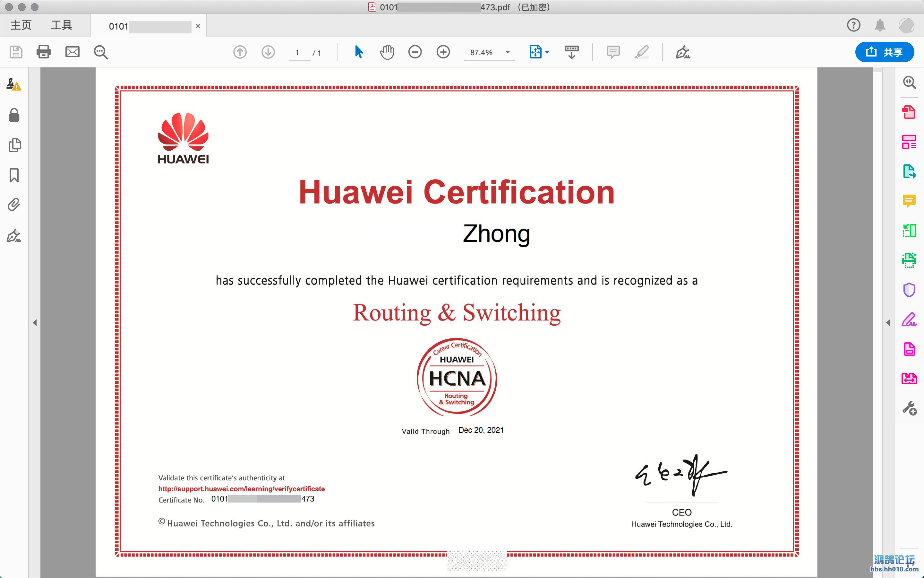Screen dimensions: 924x578
Task: Open the red Create PDF tool
Action: [909, 112]
